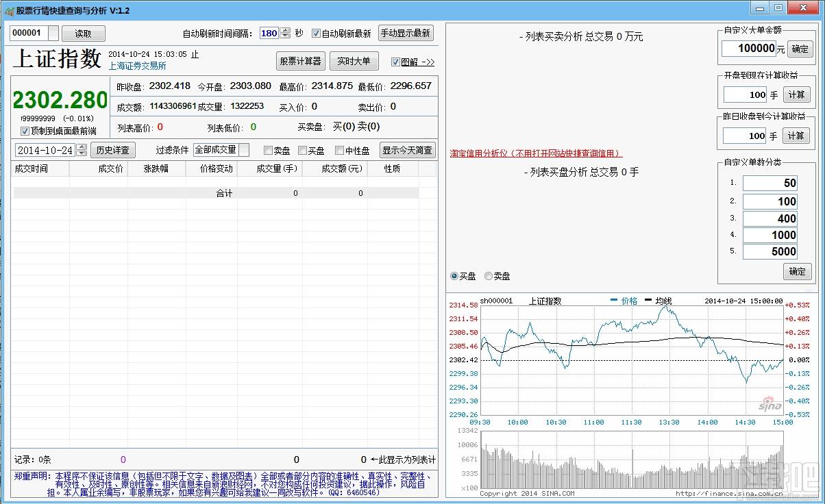Toggle 自动刷新最新 checkbox
Screen dimensions: 825x504
pos(317,33)
